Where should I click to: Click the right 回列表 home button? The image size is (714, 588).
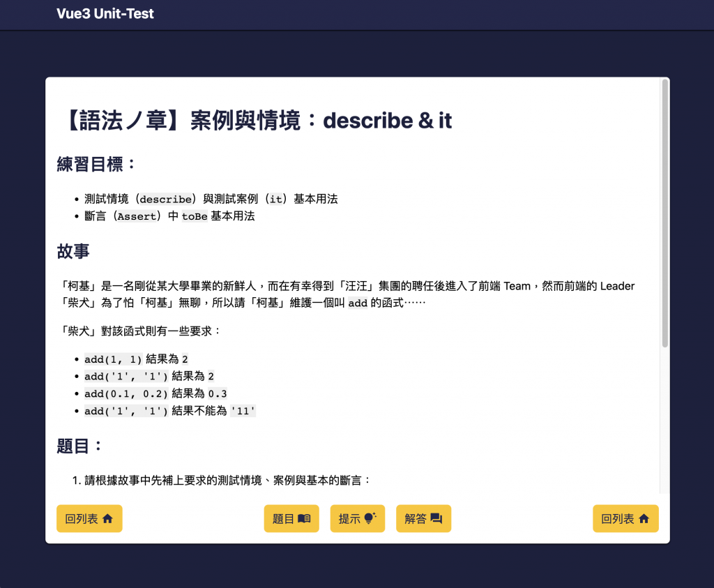point(625,518)
